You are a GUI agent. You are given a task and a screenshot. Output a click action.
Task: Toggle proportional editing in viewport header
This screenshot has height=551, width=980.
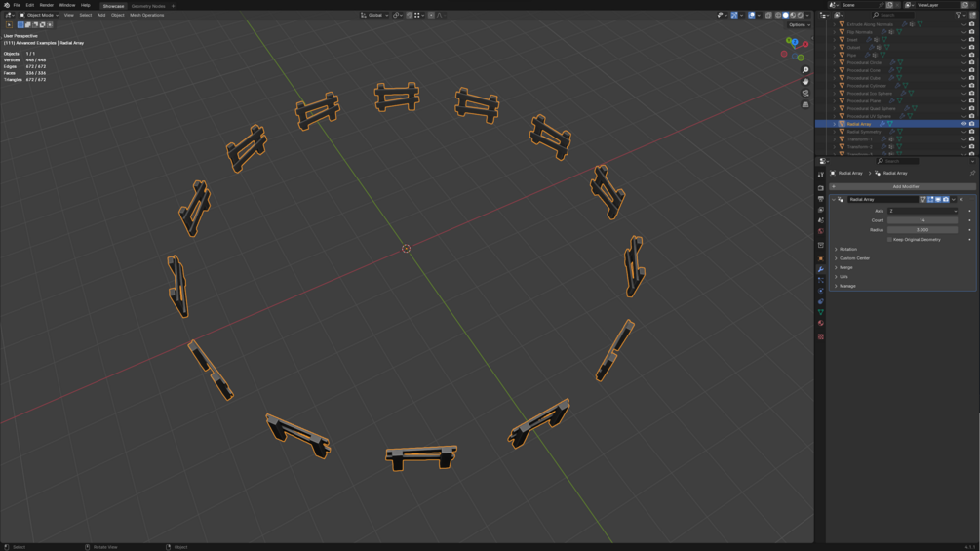[431, 15]
